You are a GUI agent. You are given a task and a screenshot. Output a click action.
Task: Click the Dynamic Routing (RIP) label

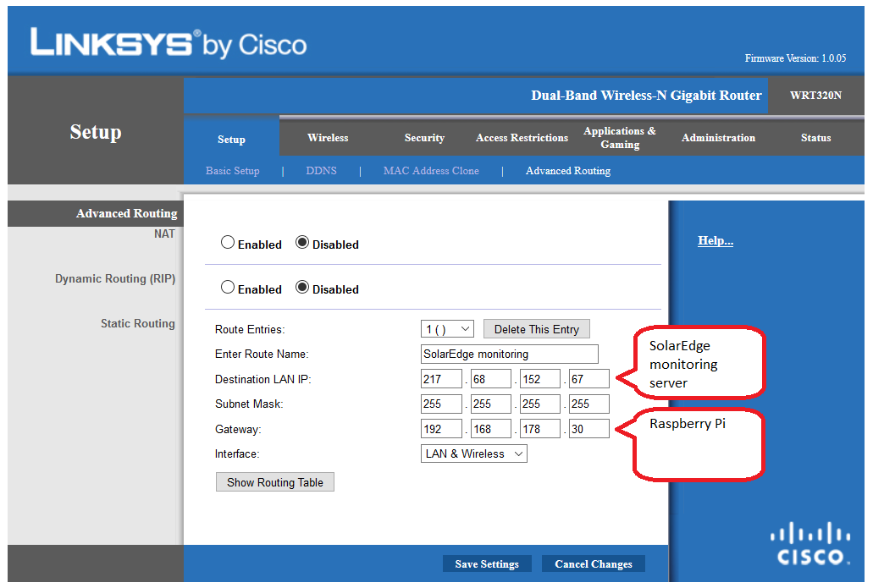pyautogui.click(x=114, y=278)
